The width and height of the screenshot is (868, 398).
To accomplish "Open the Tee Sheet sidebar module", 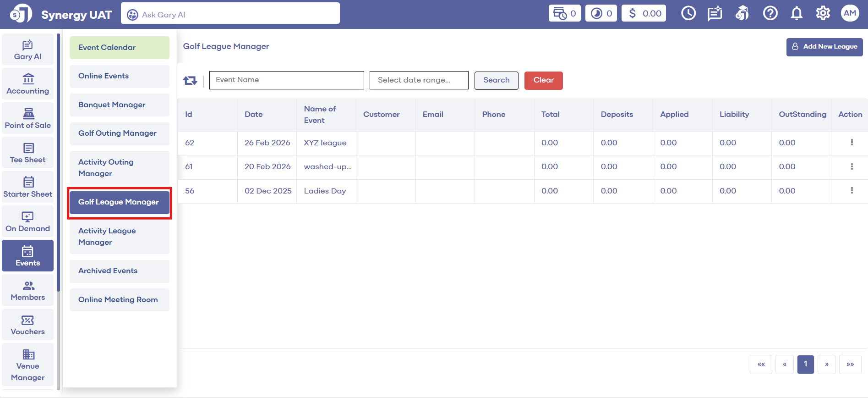I will tap(28, 153).
